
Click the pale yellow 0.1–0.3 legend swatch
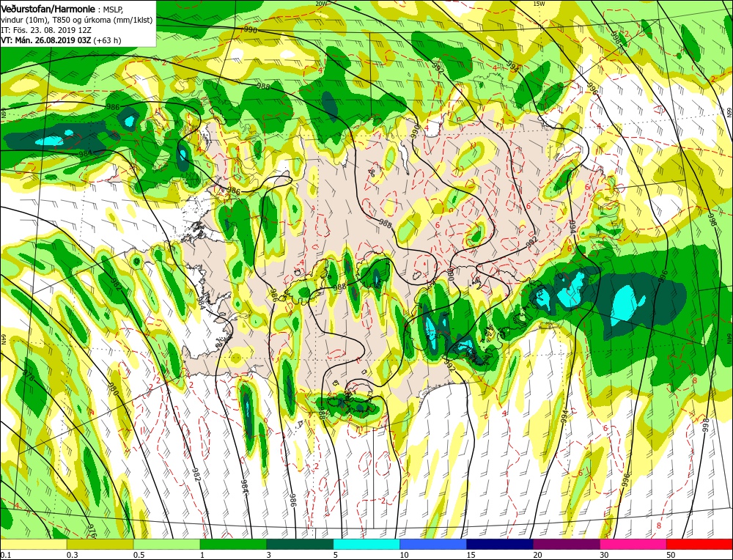34,544
